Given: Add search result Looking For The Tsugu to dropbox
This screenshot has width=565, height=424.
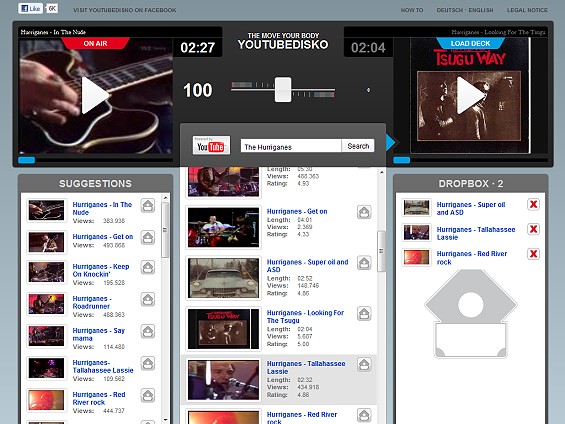Looking at the screenshot, I should (364, 314).
